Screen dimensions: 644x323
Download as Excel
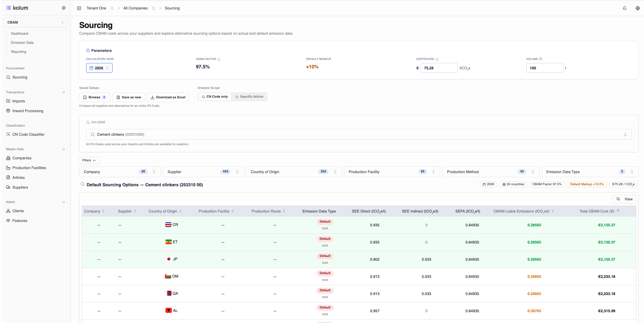(x=168, y=97)
